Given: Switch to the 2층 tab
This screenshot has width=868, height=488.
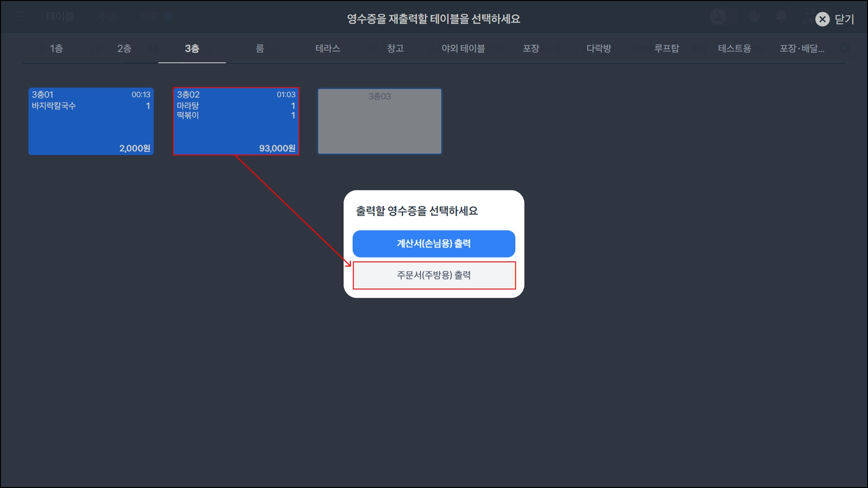Looking at the screenshot, I should [124, 48].
